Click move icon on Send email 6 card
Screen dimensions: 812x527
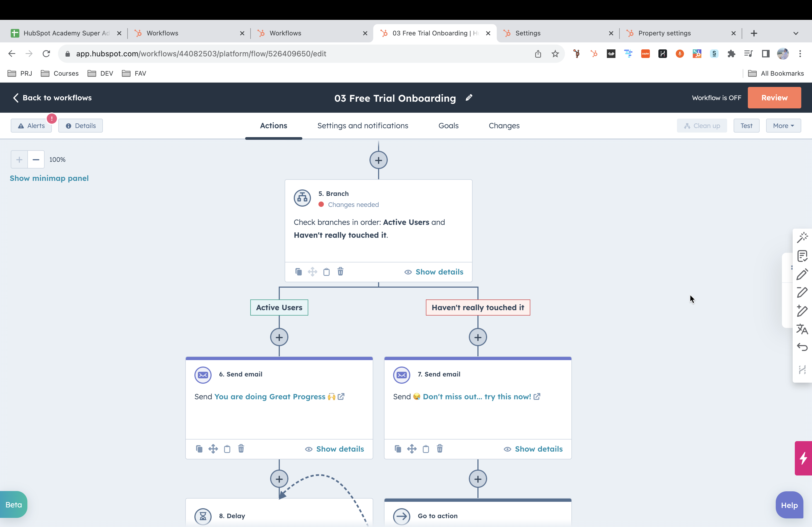(213, 449)
